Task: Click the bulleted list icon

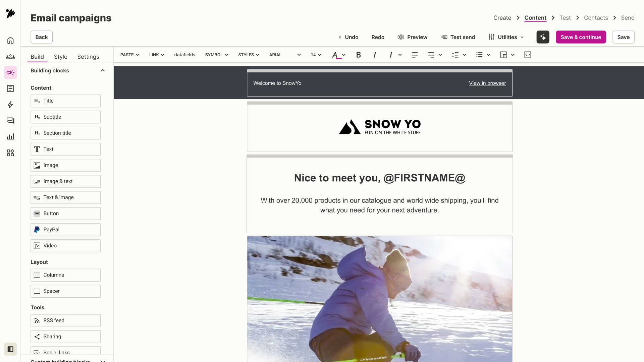Action: pos(479,55)
